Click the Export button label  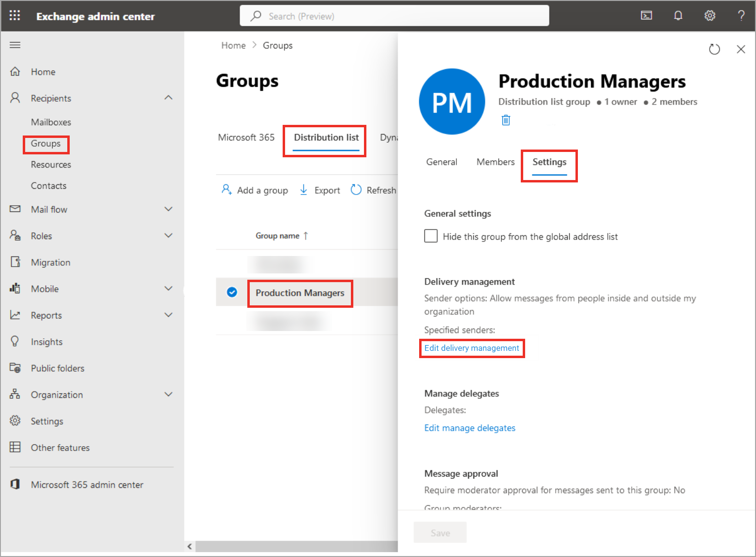pyautogui.click(x=327, y=190)
